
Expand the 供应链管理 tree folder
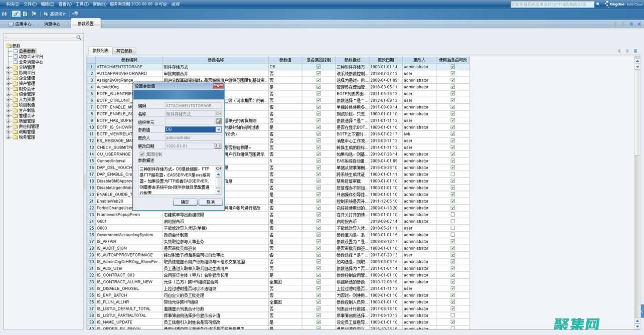pos(8,126)
